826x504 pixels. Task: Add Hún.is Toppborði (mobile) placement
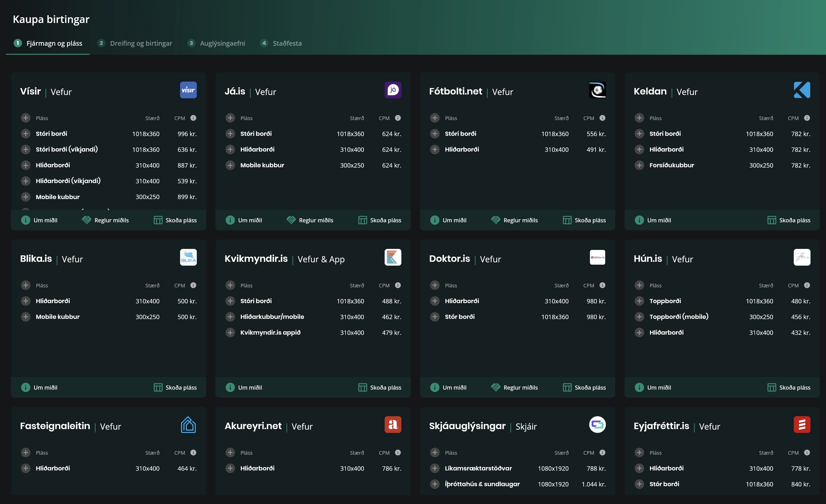639,317
